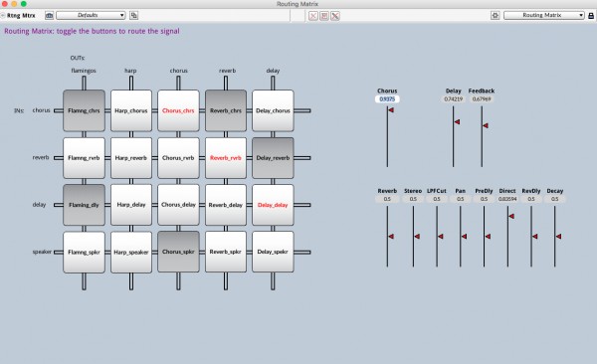Click the copy icon beside the Defaults dropdown
Image resolution: width=597 pixels, height=364 pixels.
coord(133,16)
